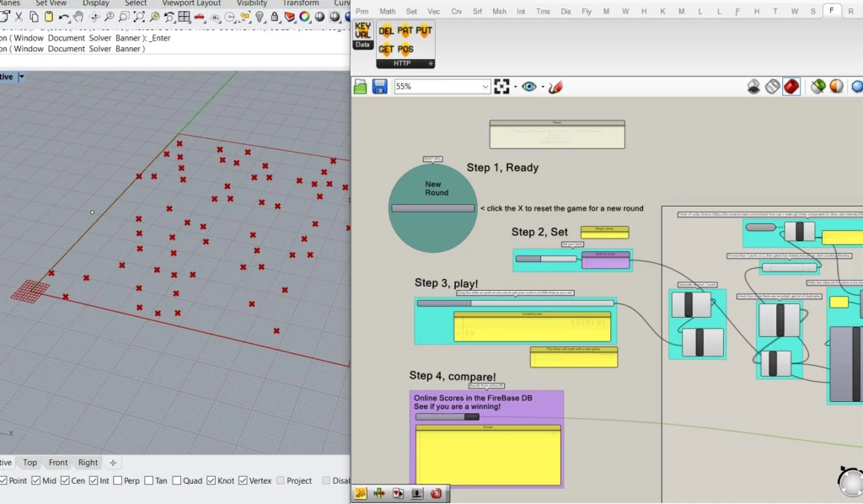Select the DEL HTTP component
Screen dimensions: 863x504
tap(386, 31)
